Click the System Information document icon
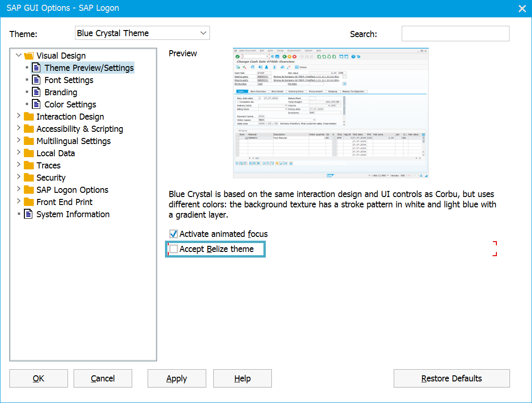The image size is (532, 403). coord(29,214)
